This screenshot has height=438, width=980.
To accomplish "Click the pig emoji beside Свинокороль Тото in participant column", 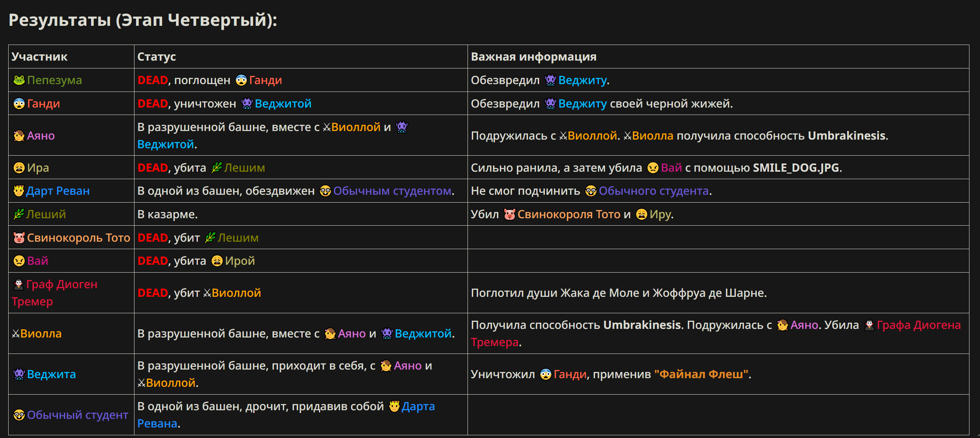I will pos(19,238).
